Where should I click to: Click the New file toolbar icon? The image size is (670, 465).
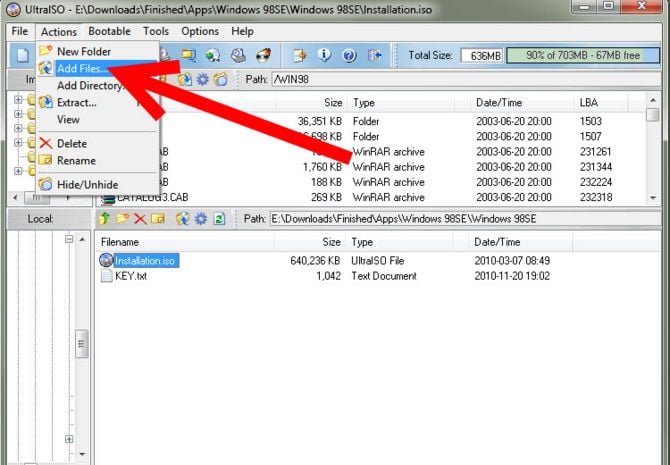pos(19,56)
